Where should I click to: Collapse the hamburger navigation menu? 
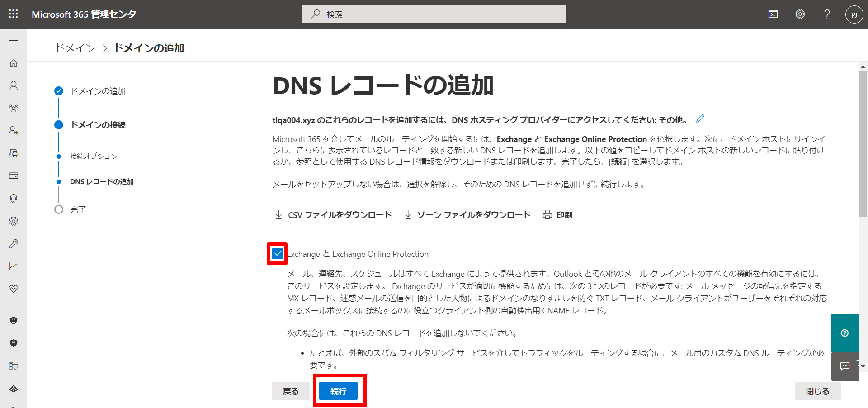point(14,41)
